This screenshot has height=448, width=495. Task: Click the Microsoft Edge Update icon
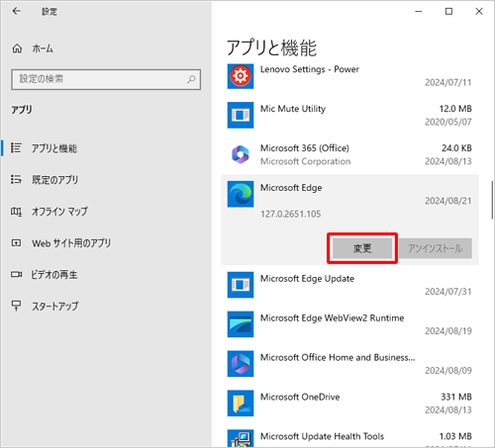click(x=241, y=285)
